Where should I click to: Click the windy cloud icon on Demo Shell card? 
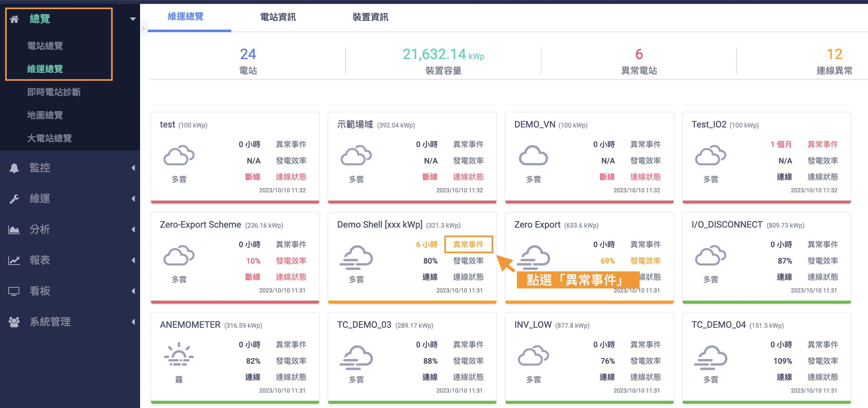pyautogui.click(x=356, y=257)
